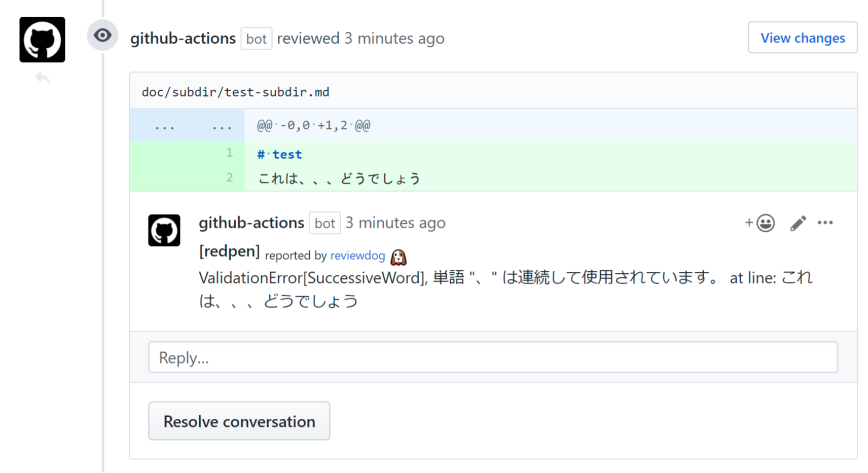Click the small github-actions avatar in the comment
Image resolution: width=868 pixels, height=473 pixels.
[164, 230]
